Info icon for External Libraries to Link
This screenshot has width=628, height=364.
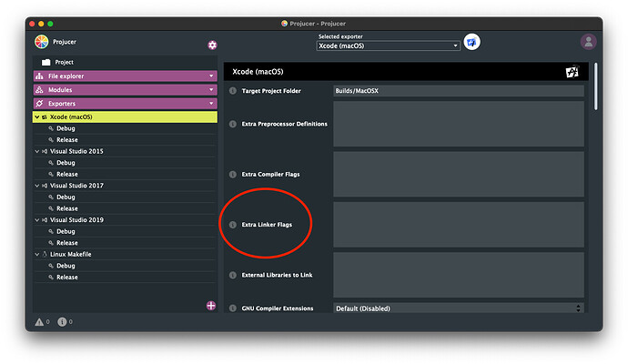click(x=233, y=275)
